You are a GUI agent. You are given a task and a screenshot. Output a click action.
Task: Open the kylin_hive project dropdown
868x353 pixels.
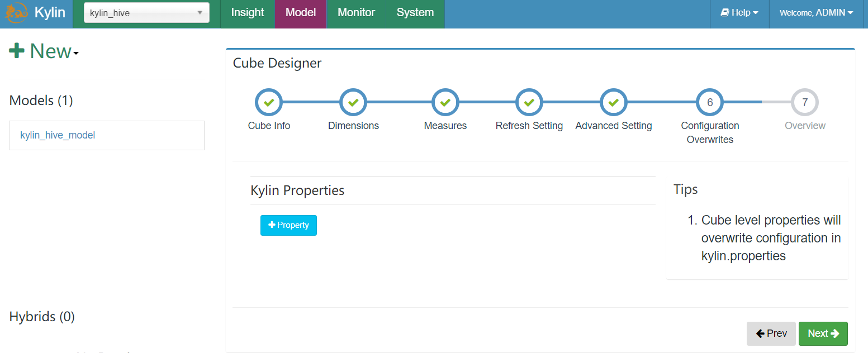(146, 13)
